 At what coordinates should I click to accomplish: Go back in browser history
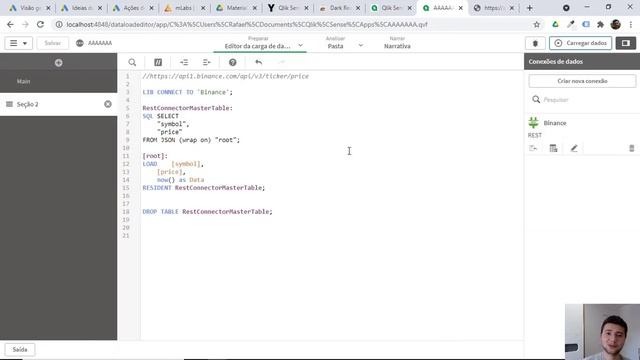click(10, 24)
